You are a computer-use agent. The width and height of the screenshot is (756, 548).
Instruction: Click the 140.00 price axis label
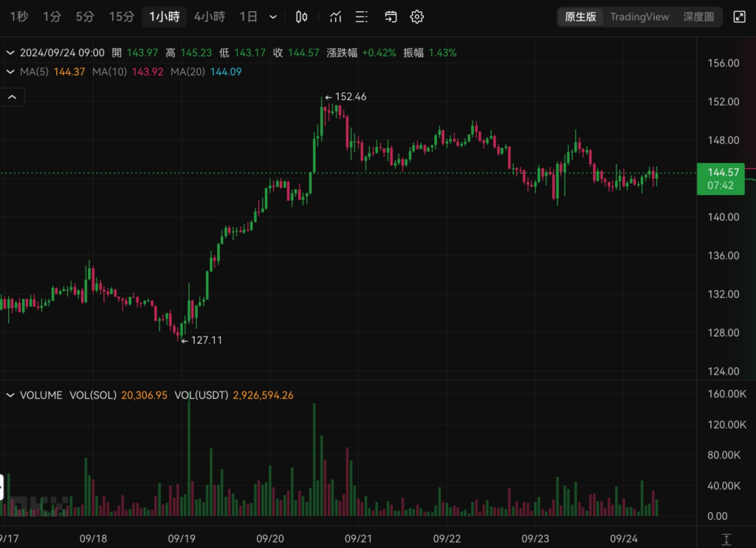tap(724, 217)
